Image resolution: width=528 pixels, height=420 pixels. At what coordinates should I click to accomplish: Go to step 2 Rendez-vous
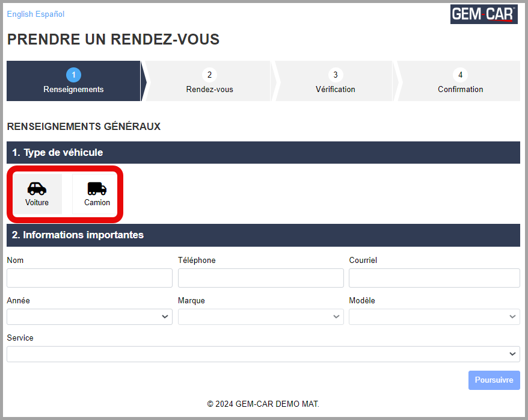click(209, 81)
